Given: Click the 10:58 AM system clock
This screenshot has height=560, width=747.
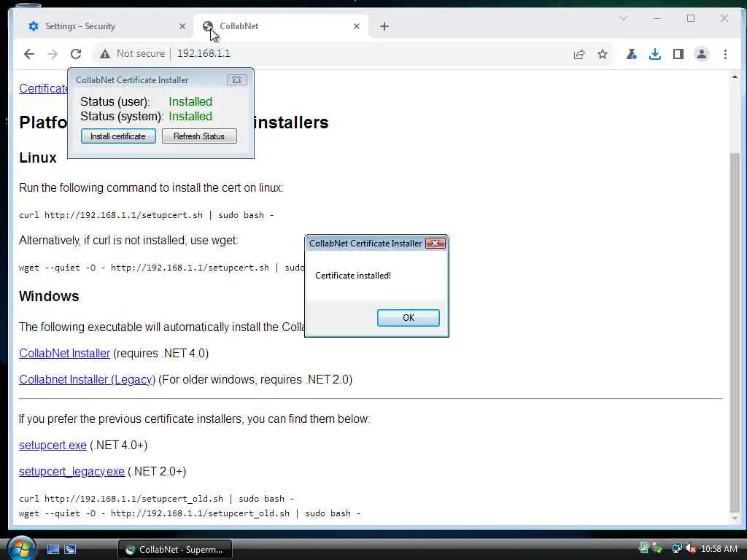Looking at the screenshot, I should 719,549.
